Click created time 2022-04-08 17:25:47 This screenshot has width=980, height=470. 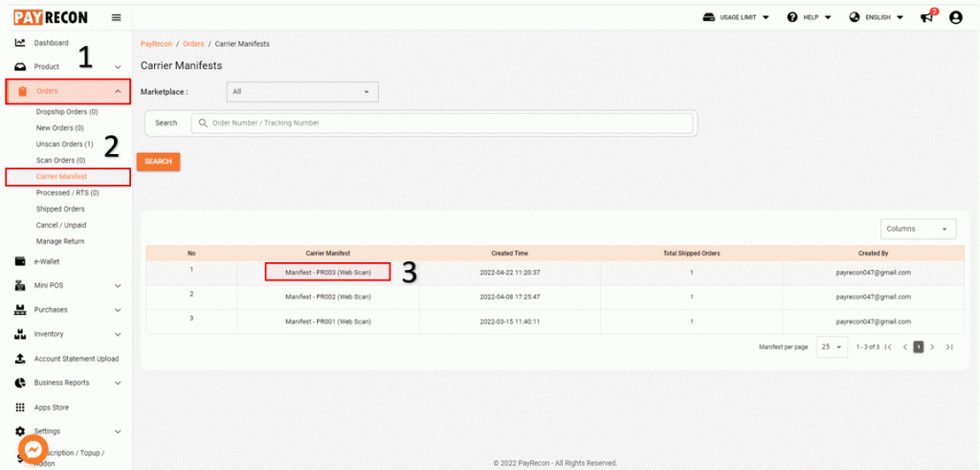[509, 297]
